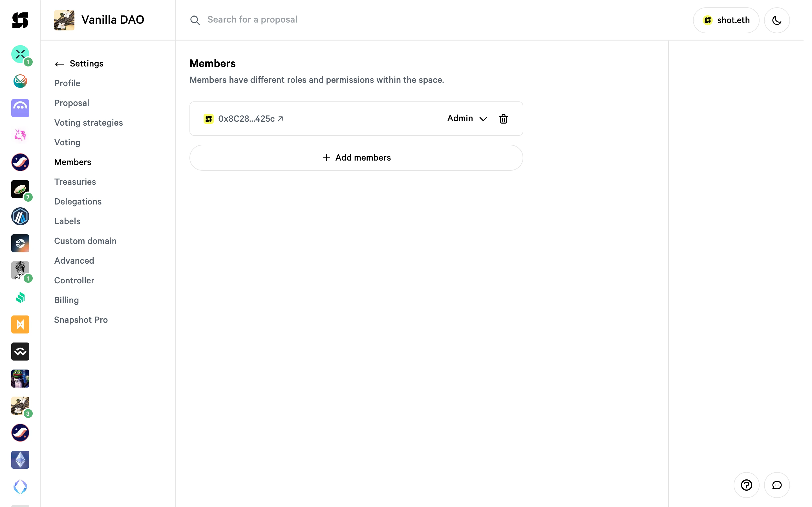
Task: Delete member 0x8C28...425c with trash icon
Action: [x=503, y=119]
